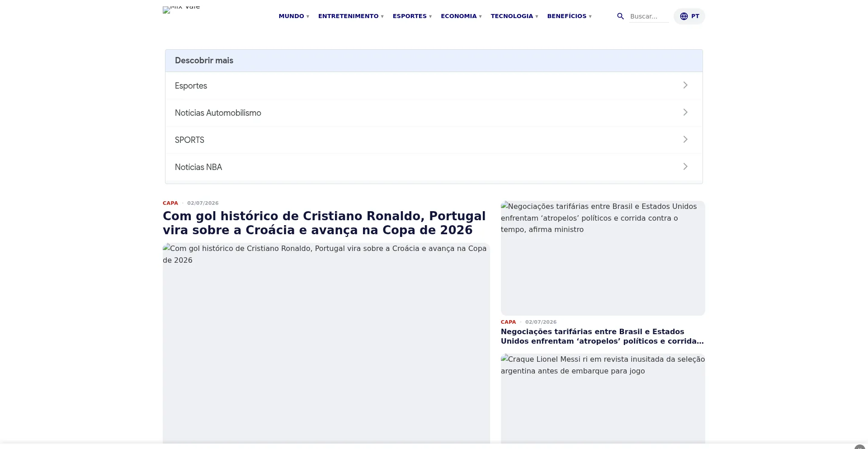Click the Descobrir mais header

point(434,61)
